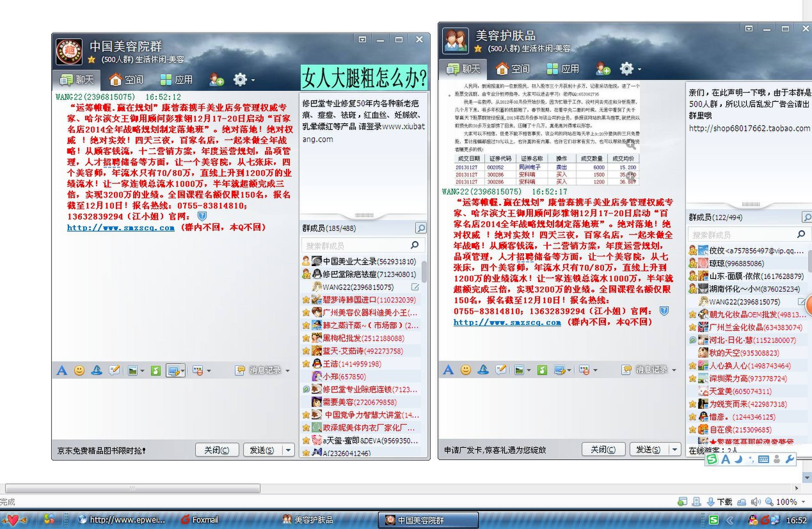Expand screenshot options dropdown in 中国美容院群
Image resolution: width=812 pixels, height=529 pixels.
coord(183,371)
